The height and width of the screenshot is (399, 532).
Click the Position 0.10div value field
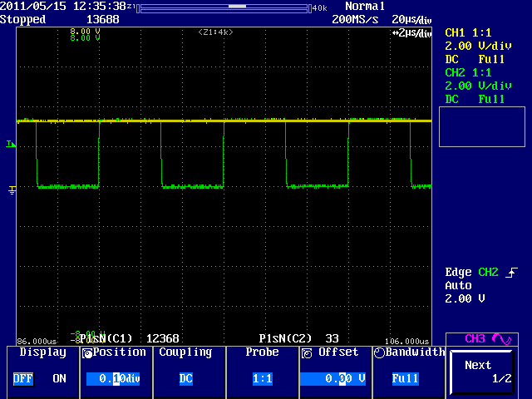tap(116, 378)
